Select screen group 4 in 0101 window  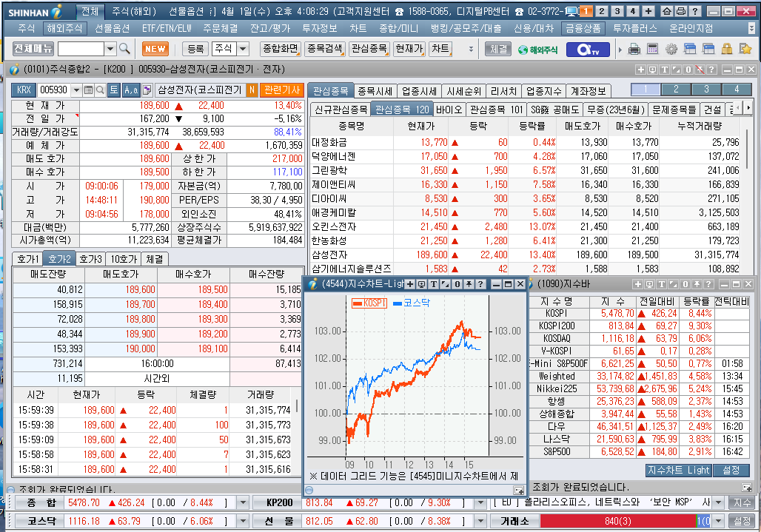pos(737,90)
